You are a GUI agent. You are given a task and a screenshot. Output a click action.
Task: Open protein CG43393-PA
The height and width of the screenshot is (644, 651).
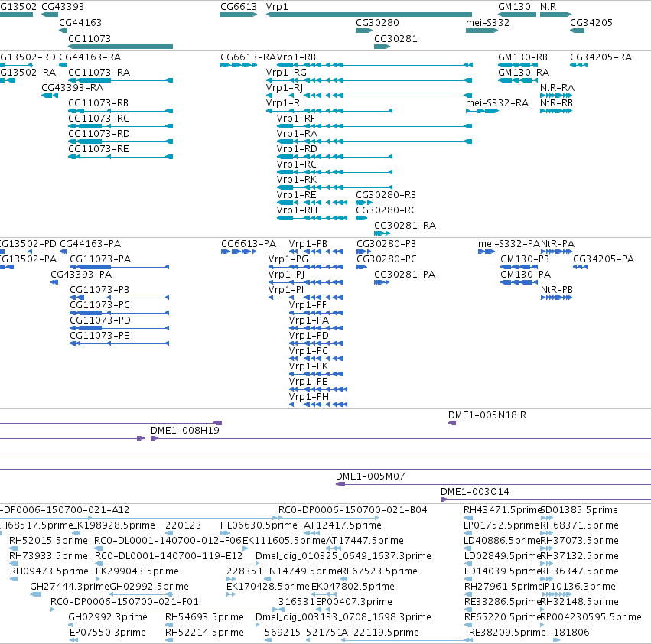[x=81, y=275]
